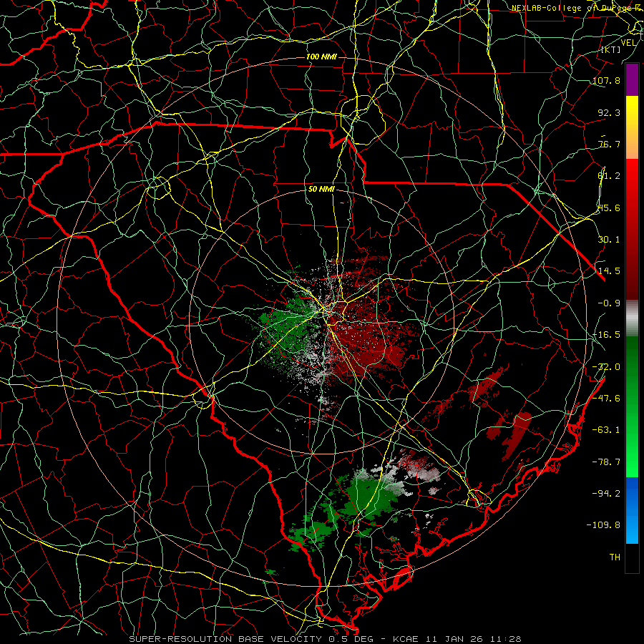Click the -0.9 velocity scale value
Screen dimensions: 644x644
[x=609, y=303]
